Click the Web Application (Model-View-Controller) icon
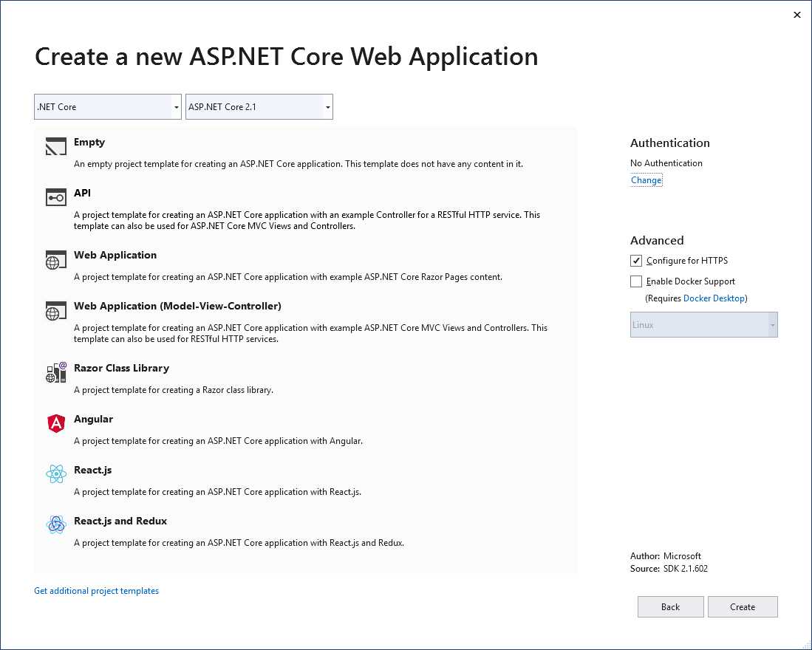 pos(55,312)
